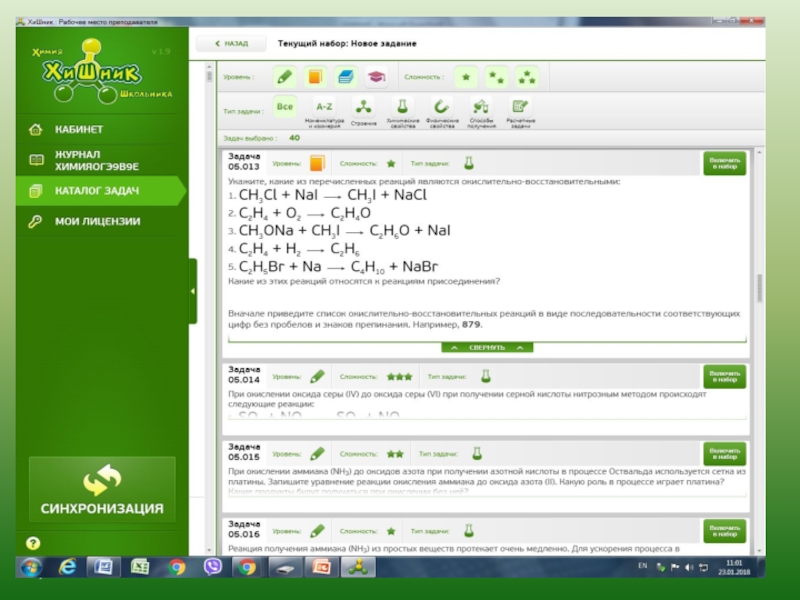Image resolution: width=800 pixels, height=600 pixels.
Task: Toggle three-star difficulty filter
Action: click(527, 77)
